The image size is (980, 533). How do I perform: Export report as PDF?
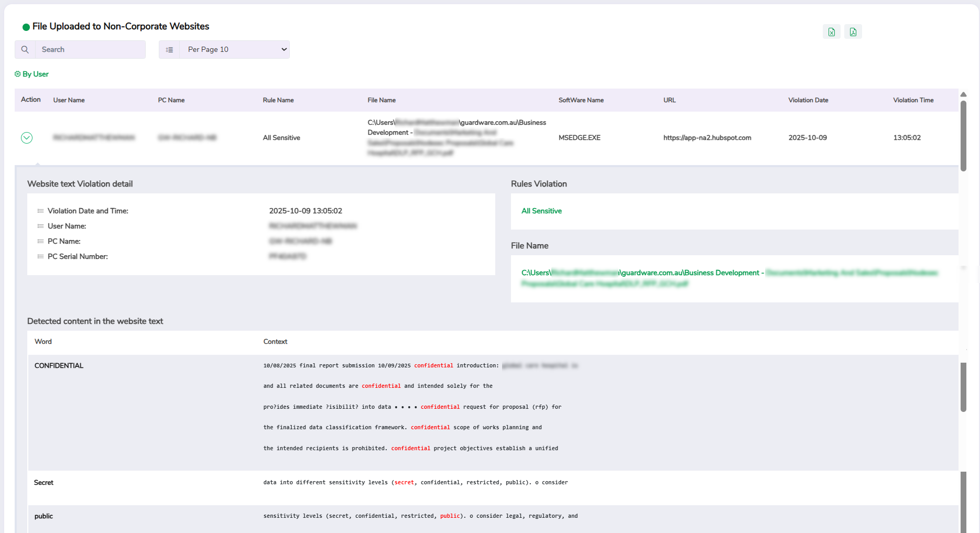coord(853,32)
